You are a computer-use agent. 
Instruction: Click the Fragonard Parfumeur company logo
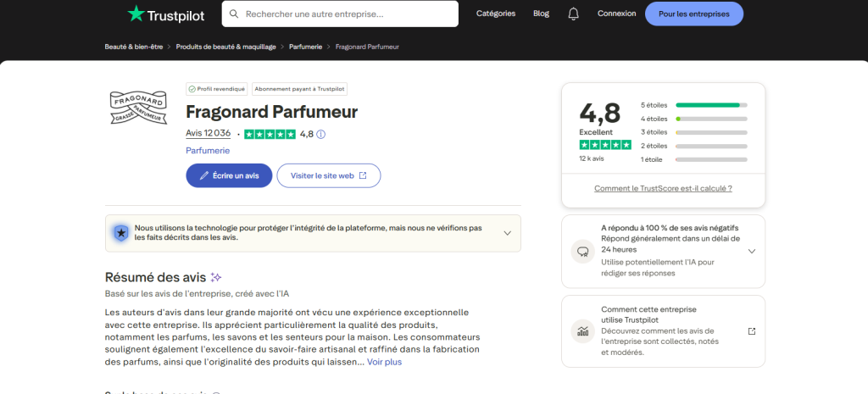pos(139,108)
